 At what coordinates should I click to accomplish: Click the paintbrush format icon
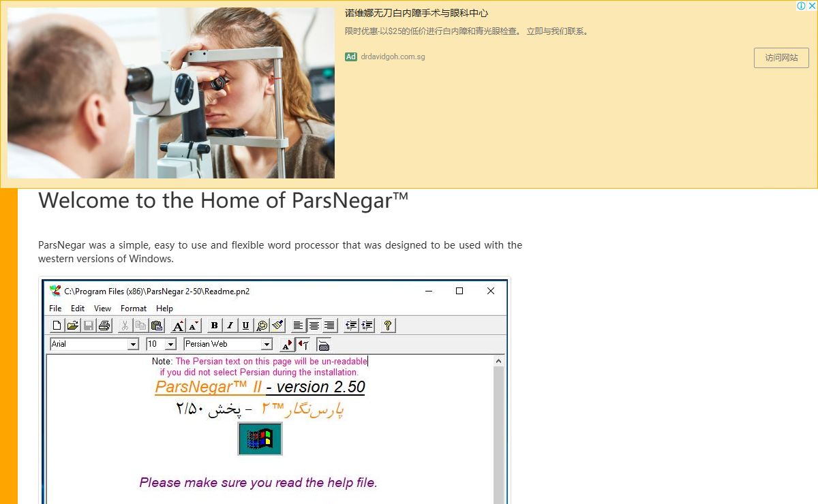click(x=277, y=326)
